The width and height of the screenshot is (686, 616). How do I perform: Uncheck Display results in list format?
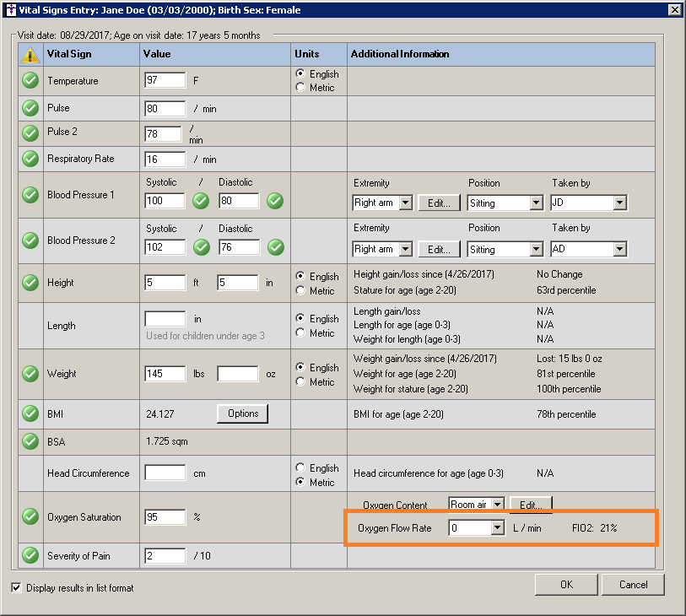pyautogui.click(x=17, y=587)
